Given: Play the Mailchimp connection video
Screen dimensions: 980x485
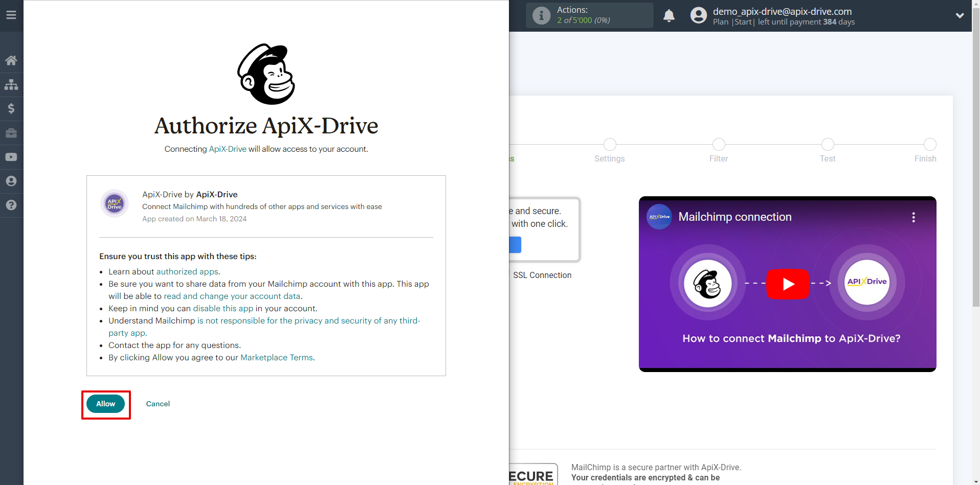Looking at the screenshot, I should tap(788, 284).
